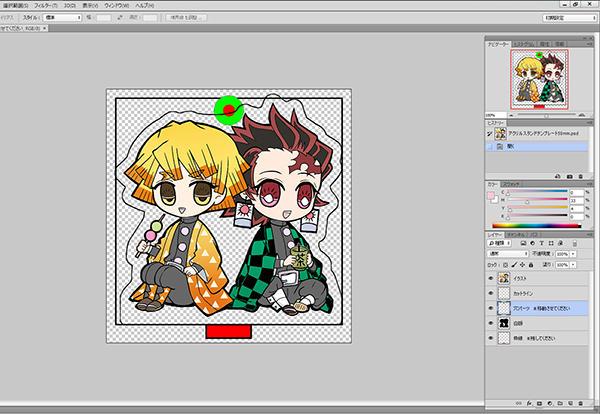Switch to the カラー (Color) tab

tap(492, 184)
